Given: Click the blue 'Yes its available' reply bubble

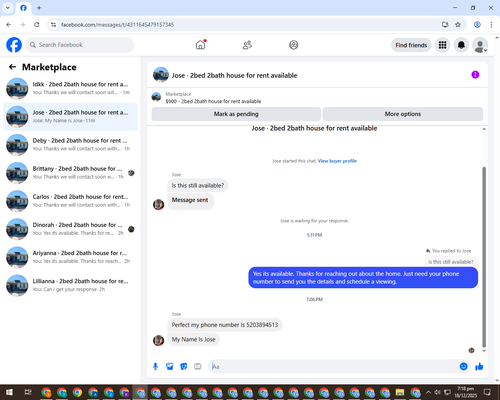Looking at the screenshot, I should pos(363,278).
